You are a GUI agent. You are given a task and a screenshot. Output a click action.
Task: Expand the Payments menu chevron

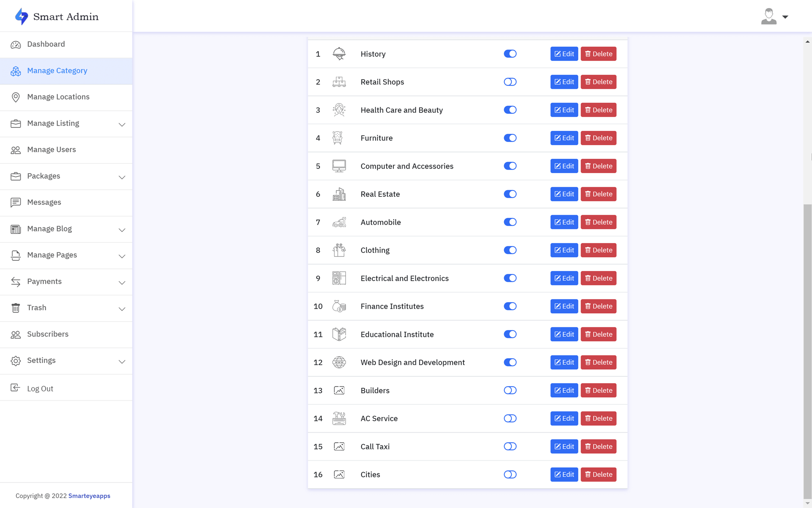point(122,282)
